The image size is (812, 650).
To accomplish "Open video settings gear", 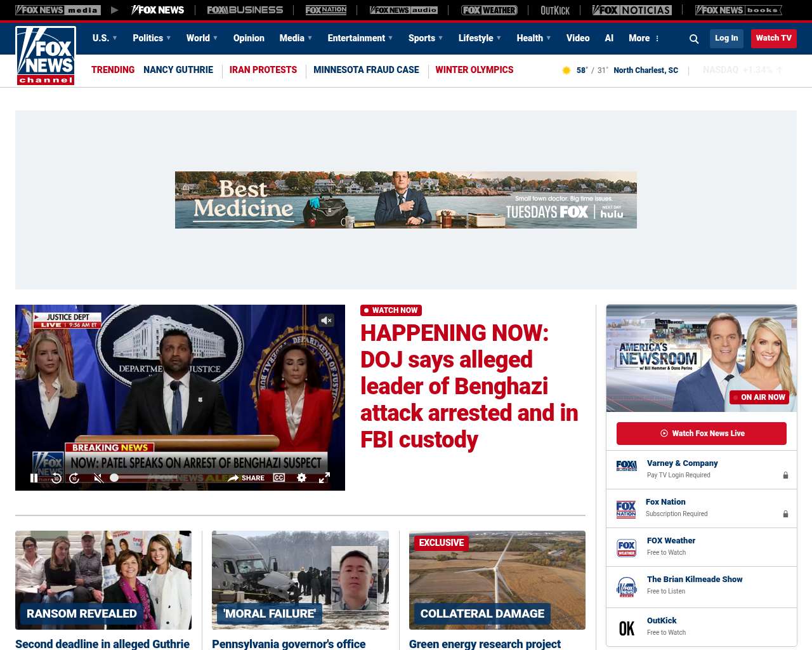I will click(x=302, y=477).
